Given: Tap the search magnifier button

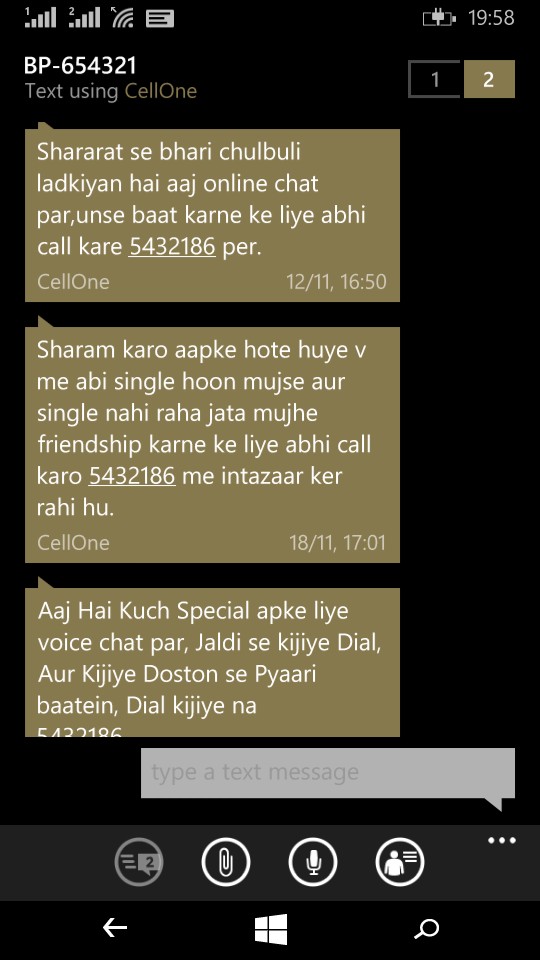Looking at the screenshot, I should tap(426, 929).
